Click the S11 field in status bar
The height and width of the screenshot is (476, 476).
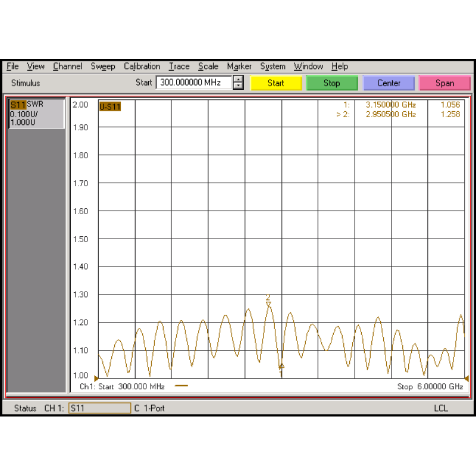[x=99, y=408]
